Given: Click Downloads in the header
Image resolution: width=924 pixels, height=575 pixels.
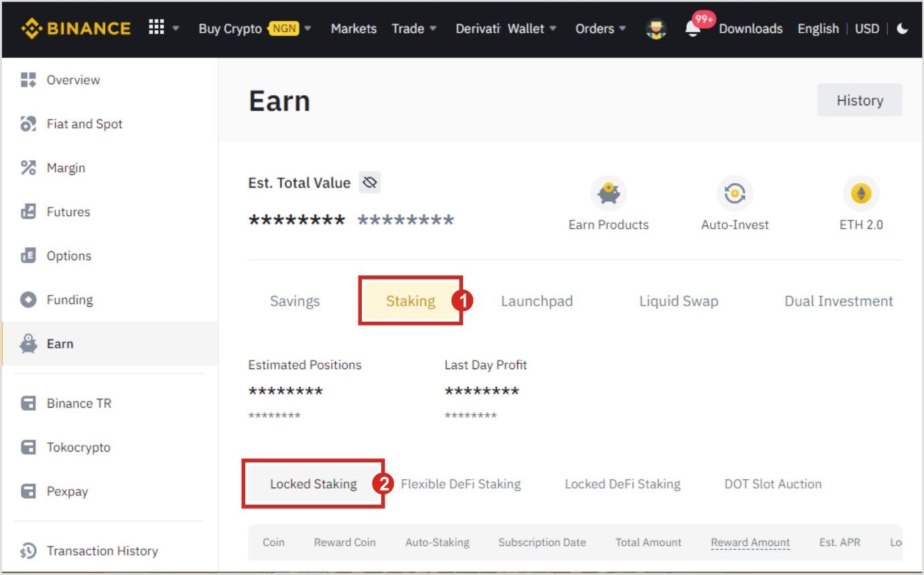Looking at the screenshot, I should click(x=750, y=29).
